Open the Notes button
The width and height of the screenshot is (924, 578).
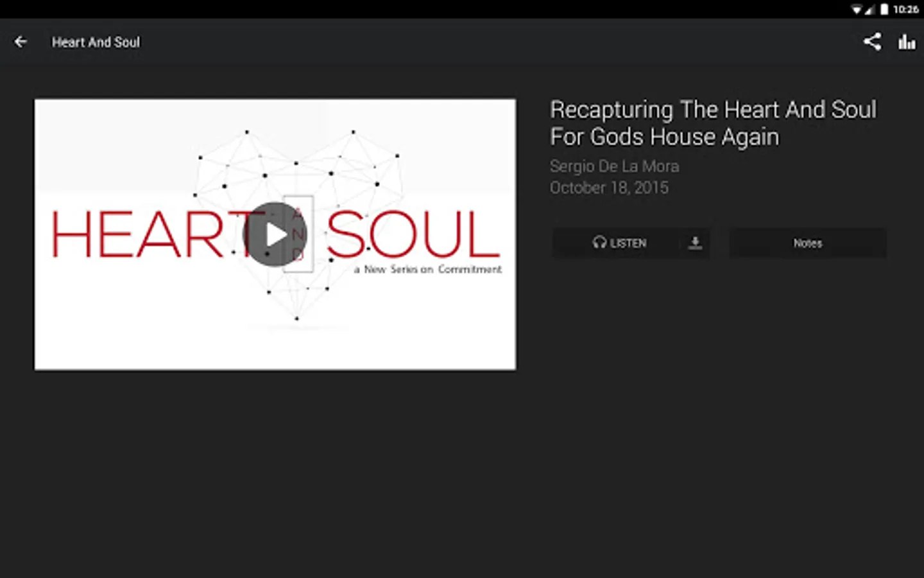pyautogui.click(x=807, y=243)
